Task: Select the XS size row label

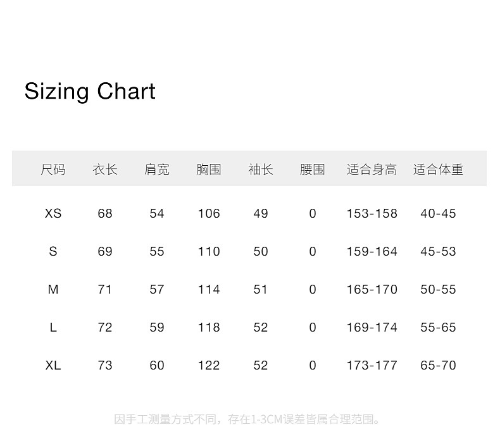Action: click(x=53, y=213)
